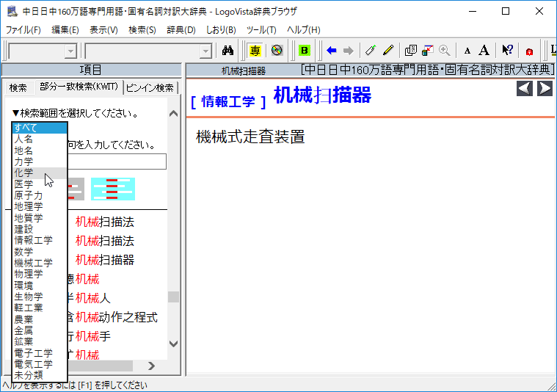The image size is (557, 392).
Task: Choose 金属 in the range list
Action: point(40,330)
